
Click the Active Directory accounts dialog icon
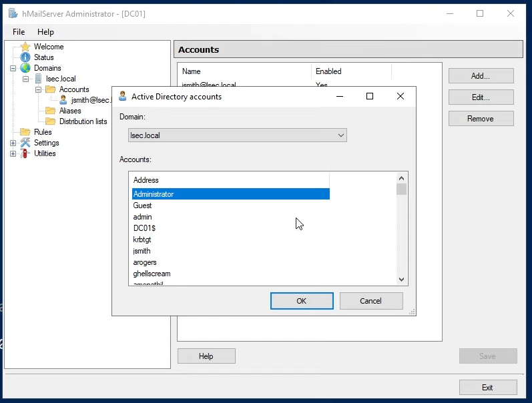click(x=122, y=96)
